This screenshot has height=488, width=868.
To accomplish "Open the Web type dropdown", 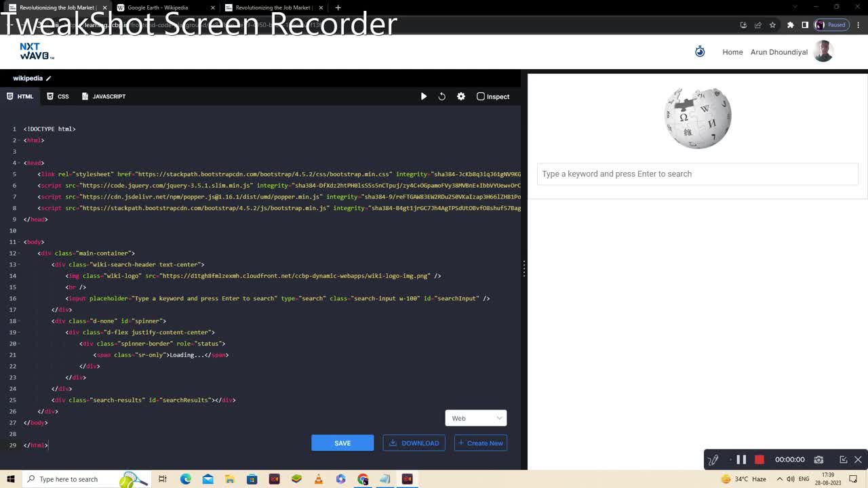I will pyautogui.click(x=475, y=418).
